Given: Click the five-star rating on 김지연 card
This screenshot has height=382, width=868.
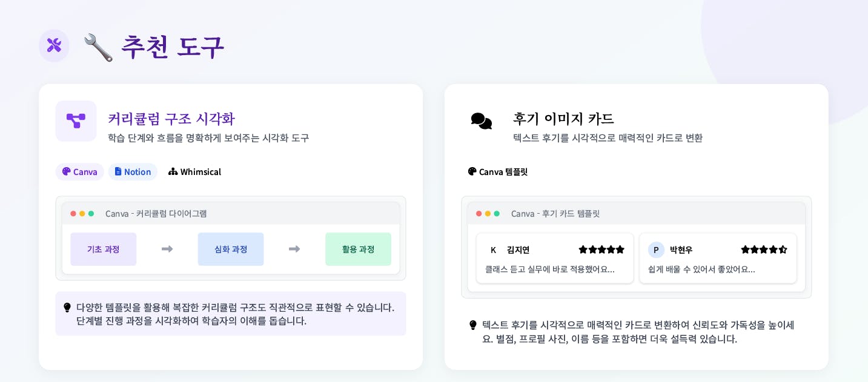Looking at the screenshot, I should pos(601,249).
